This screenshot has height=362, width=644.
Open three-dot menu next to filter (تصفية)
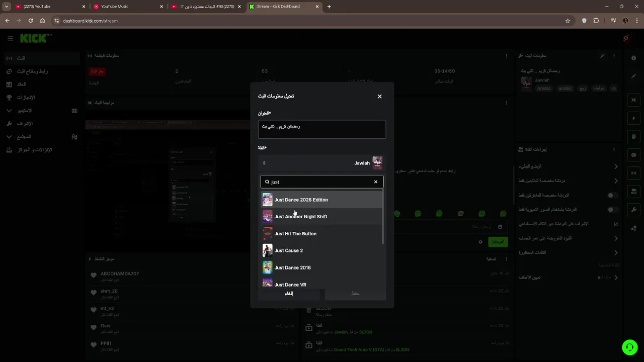click(x=506, y=259)
